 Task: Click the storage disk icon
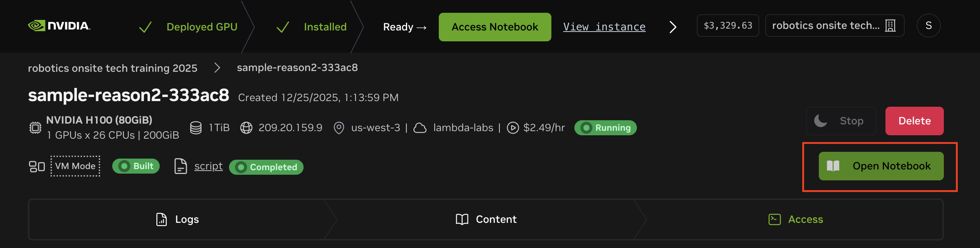coord(196,128)
